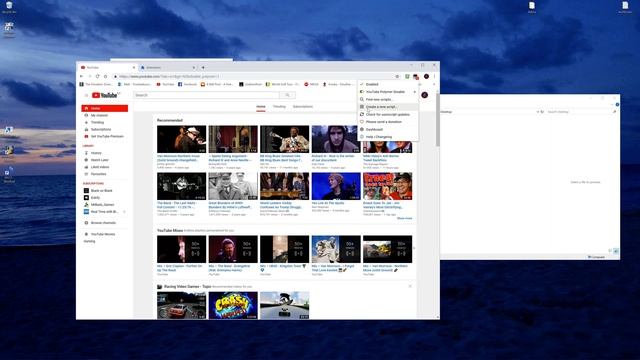Screen dimensions: 640x360
Task: Select the YouTube browser tab
Action: pos(108,67)
